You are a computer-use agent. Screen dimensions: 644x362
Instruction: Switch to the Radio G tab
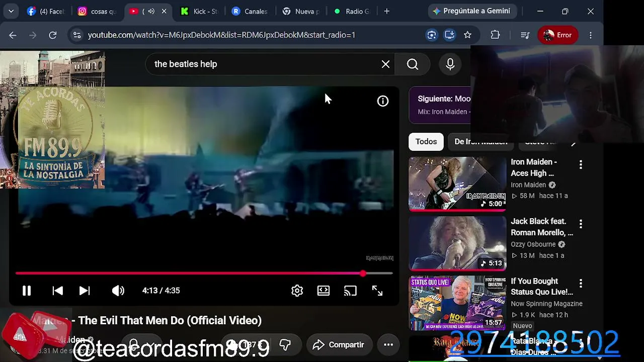coord(352,11)
